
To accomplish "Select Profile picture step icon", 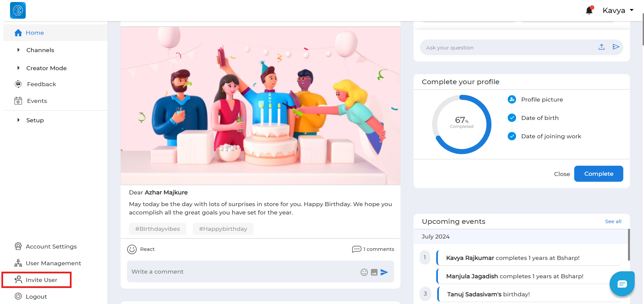I will pos(512,99).
